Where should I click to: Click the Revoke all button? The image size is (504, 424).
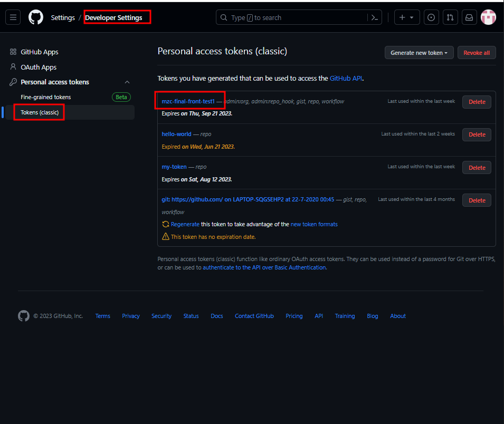(477, 53)
